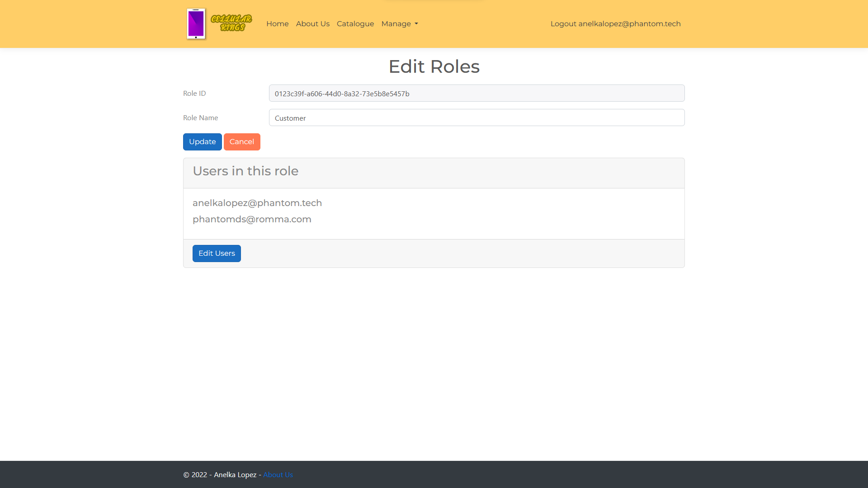Click the Edit Roles heading

(434, 66)
